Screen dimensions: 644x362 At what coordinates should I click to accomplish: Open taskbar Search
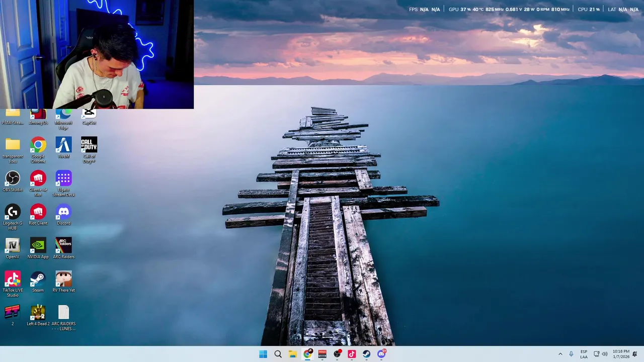(278, 354)
